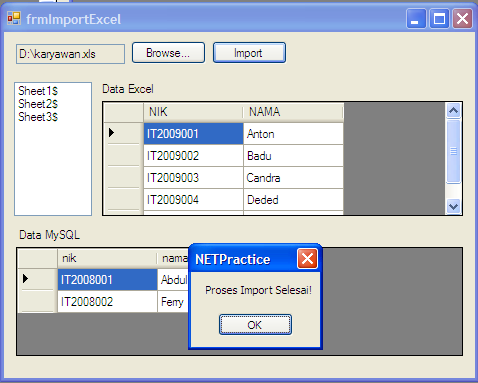Click the Excel grid vertical scrollbar thumb

(453, 151)
